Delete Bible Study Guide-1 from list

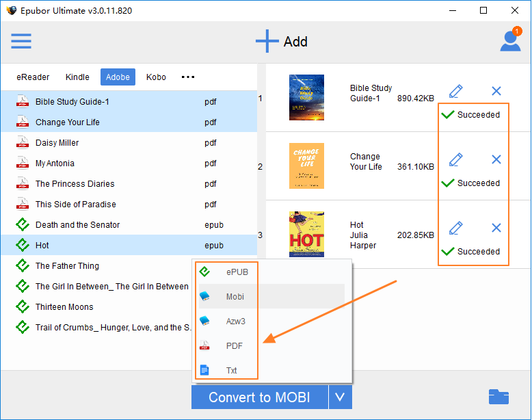click(x=496, y=91)
